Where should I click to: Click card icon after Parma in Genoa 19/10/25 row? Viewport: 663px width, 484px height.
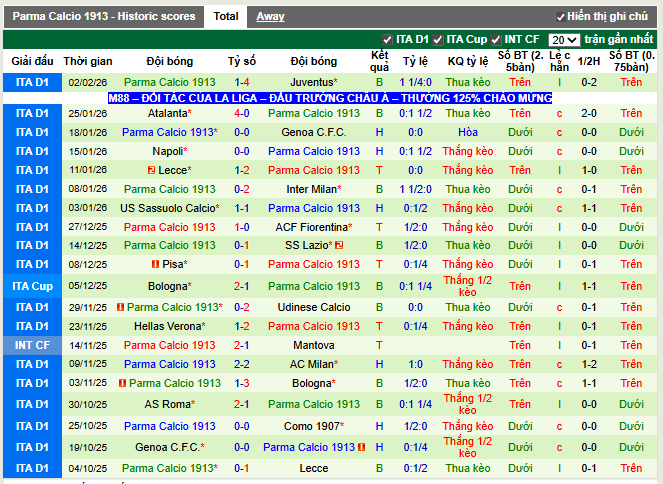tap(362, 447)
